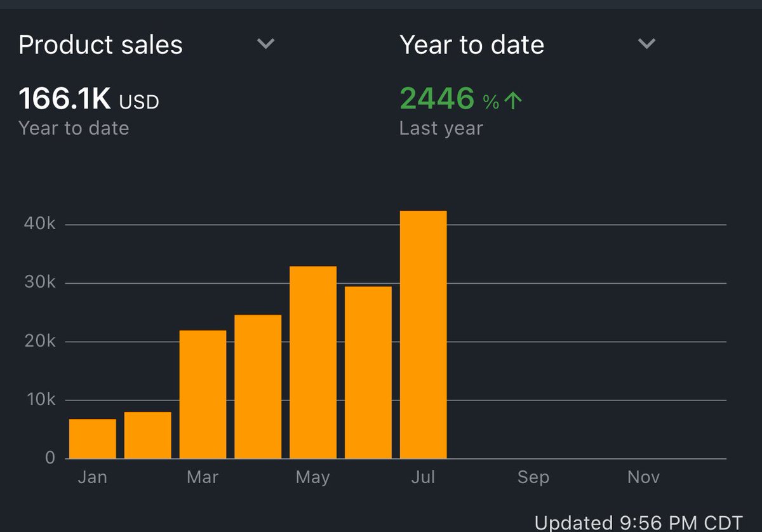Click the Jan axis label
The width and height of the screenshot is (762, 532).
tap(92, 477)
